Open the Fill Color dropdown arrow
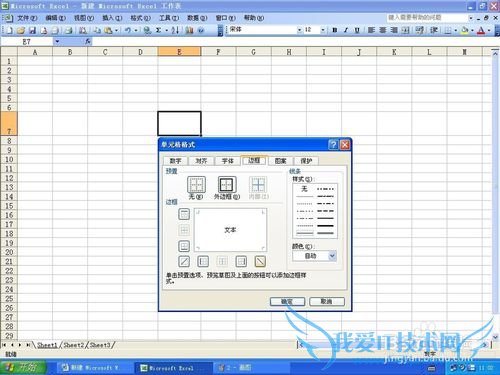The width and height of the screenshot is (500, 375). pyautogui.click(x=472, y=30)
